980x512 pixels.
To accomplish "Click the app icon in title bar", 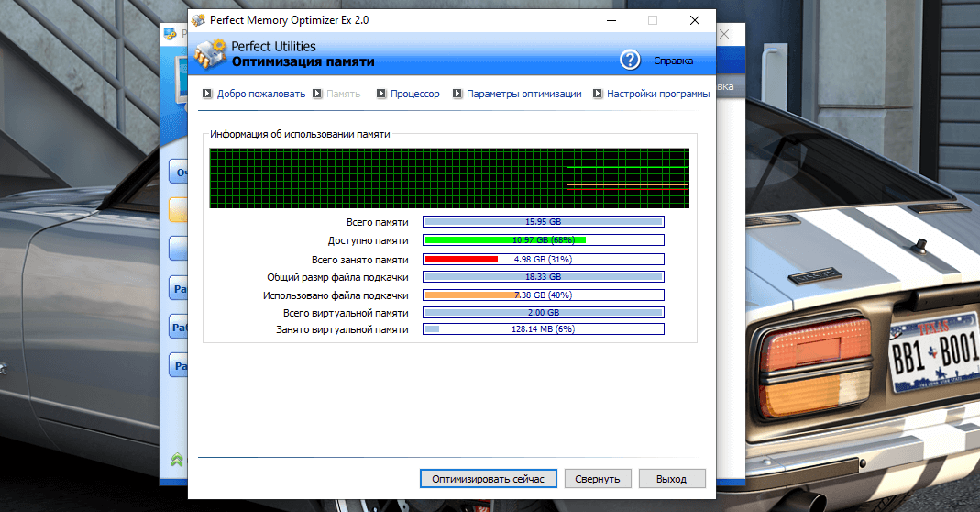I will click(198, 20).
